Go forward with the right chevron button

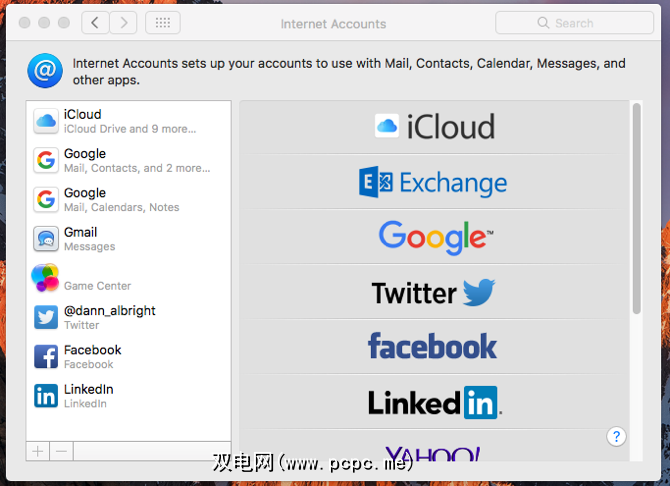pos(123,23)
